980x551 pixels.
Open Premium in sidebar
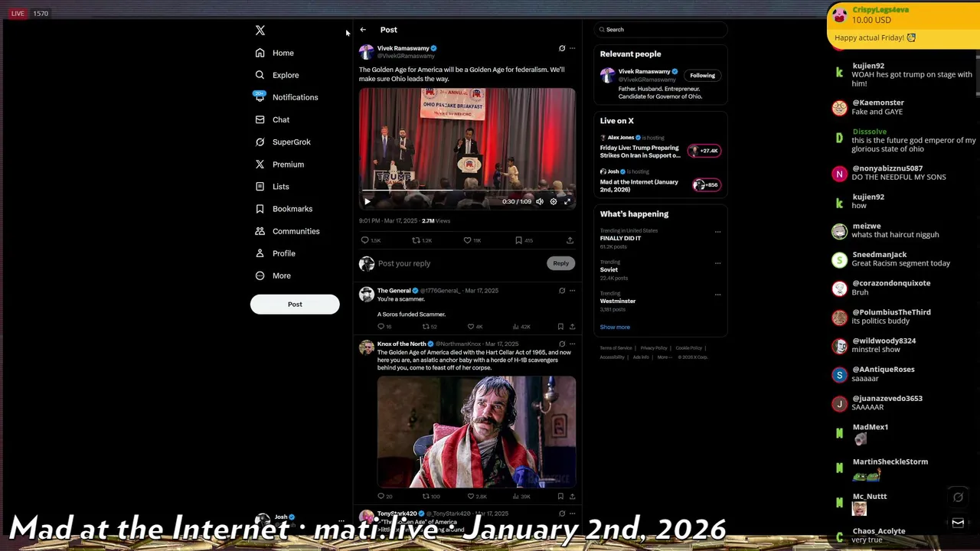coord(279,164)
